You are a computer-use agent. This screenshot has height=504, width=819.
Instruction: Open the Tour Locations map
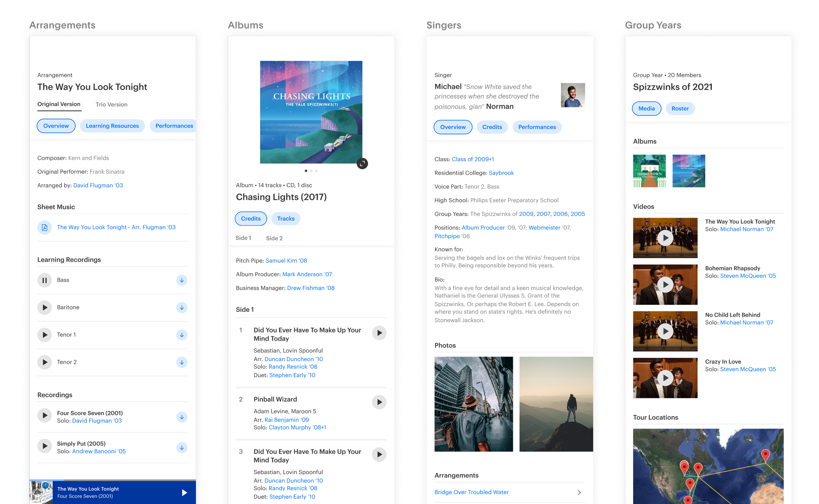[x=708, y=466]
